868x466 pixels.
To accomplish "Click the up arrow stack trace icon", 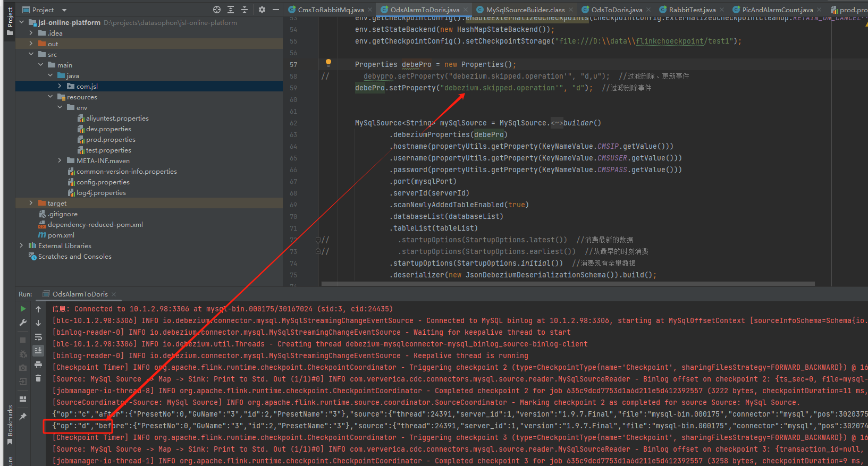I will [x=38, y=309].
